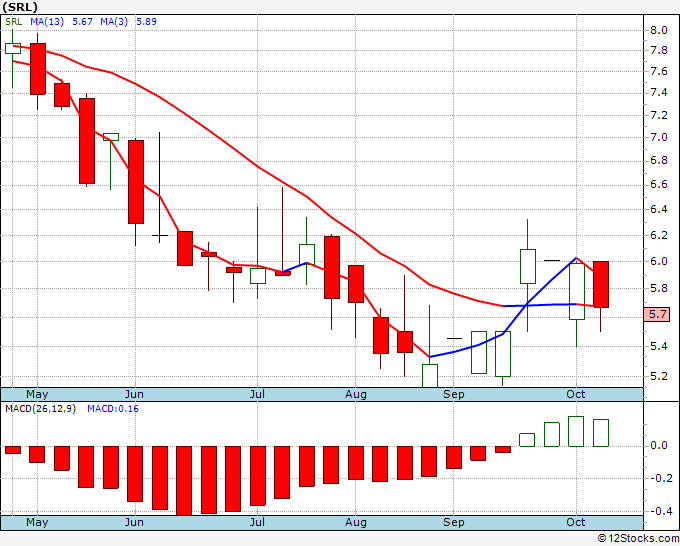Screen dimensions: 680x546
Task: Click the SRL ticker title
Action: click(20, 7)
